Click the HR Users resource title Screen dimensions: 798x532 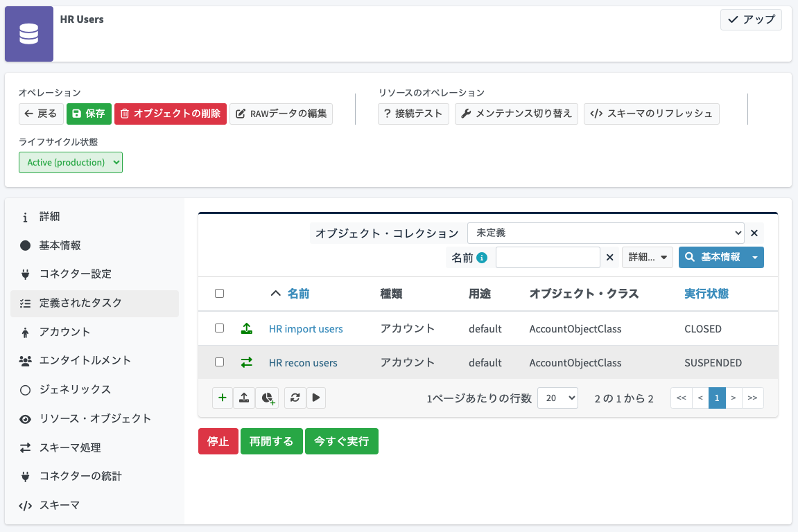pos(82,19)
